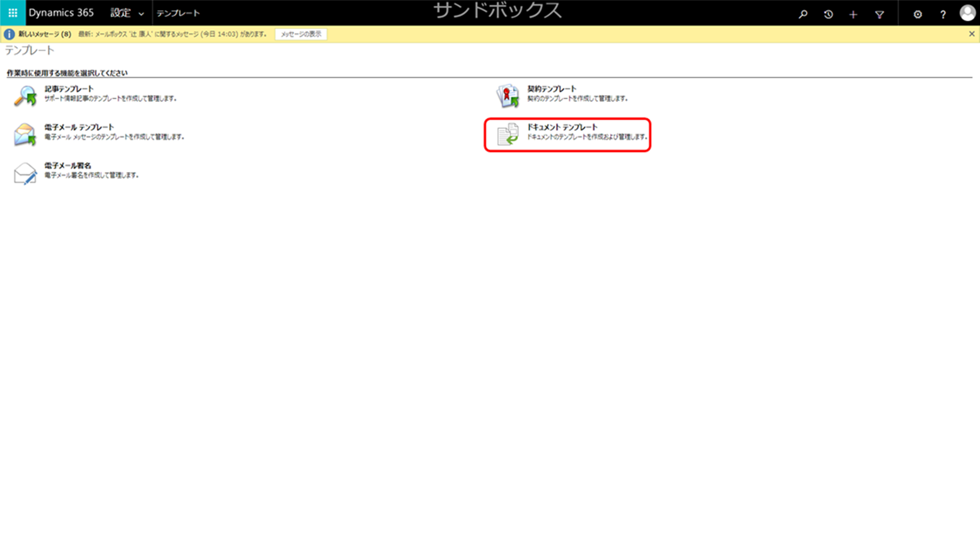Click the 電子メール テンプレート envelope icon
Screen dimensions: 980x552
pyautogui.click(x=25, y=134)
